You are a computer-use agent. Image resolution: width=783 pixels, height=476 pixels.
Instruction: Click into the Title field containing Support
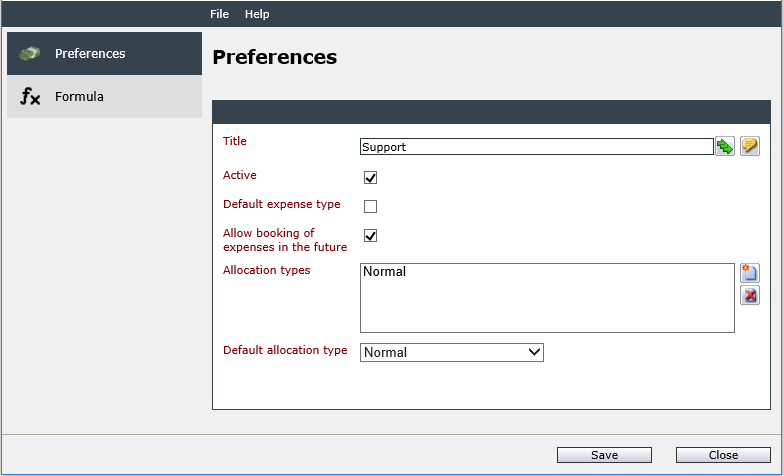tap(536, 147)
